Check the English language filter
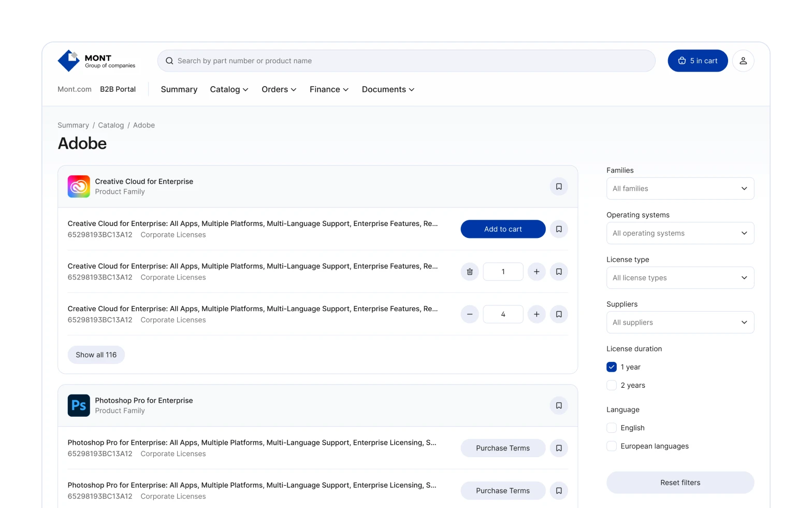Image resolution: width=812 pixels, height=508 pixels. point(612,428)
